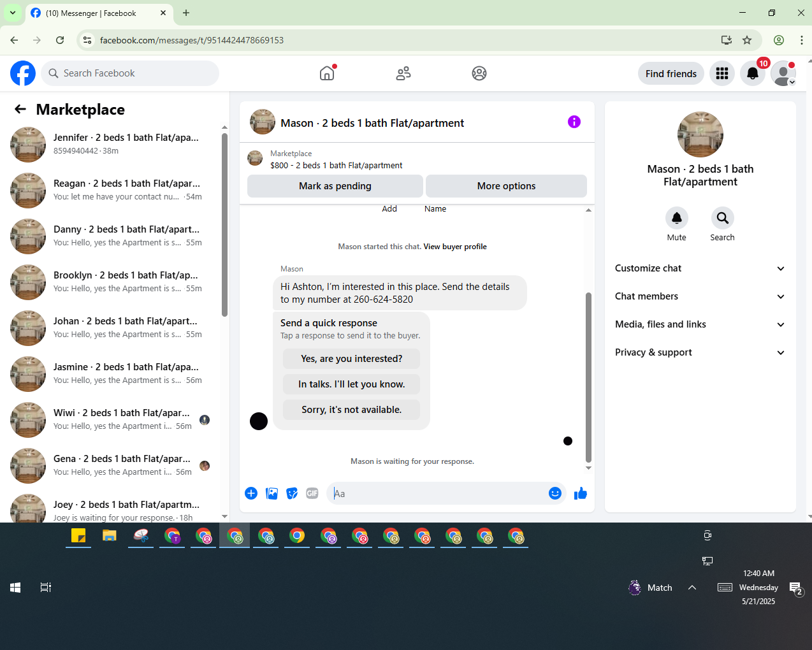Attach a photo using image icon
The width and height of the screenshot is (812, 650).
click(x=272, y=493)
